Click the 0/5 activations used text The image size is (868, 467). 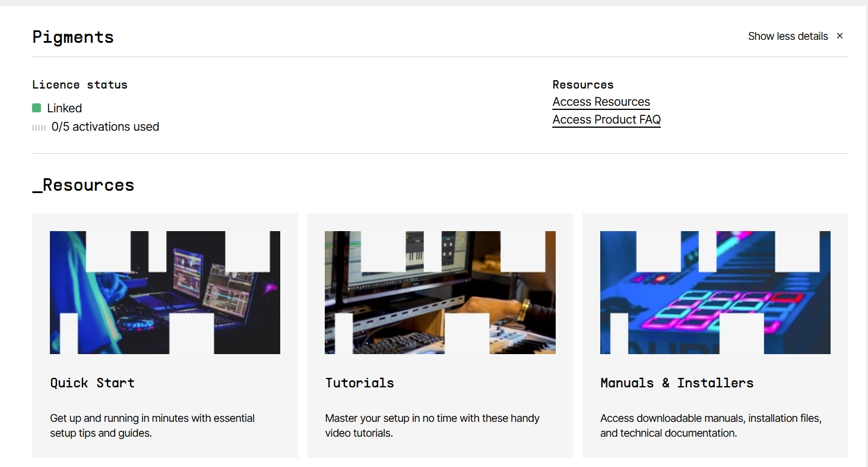(105, 127)
